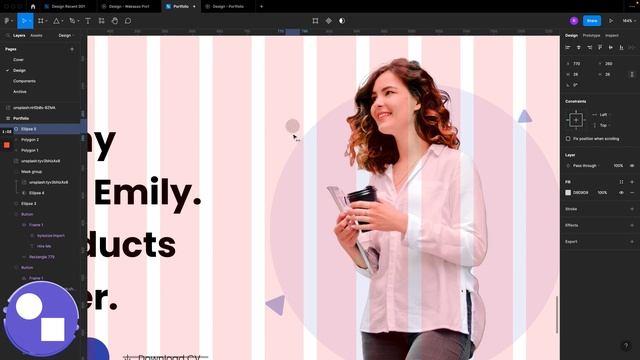Click the user avatar in the toolbar
This screenshot has height=360, width=640.
click(x=574, y=21)
